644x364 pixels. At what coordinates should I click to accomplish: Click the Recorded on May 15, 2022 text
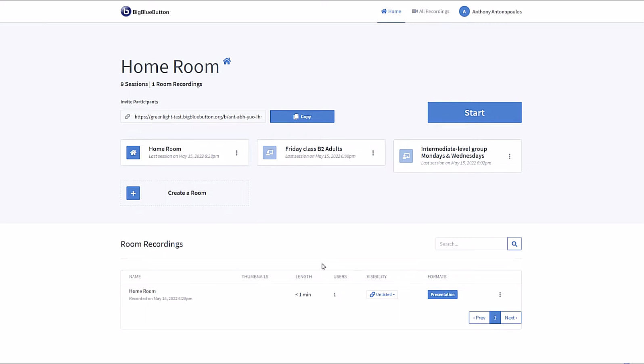pos(161,299)
